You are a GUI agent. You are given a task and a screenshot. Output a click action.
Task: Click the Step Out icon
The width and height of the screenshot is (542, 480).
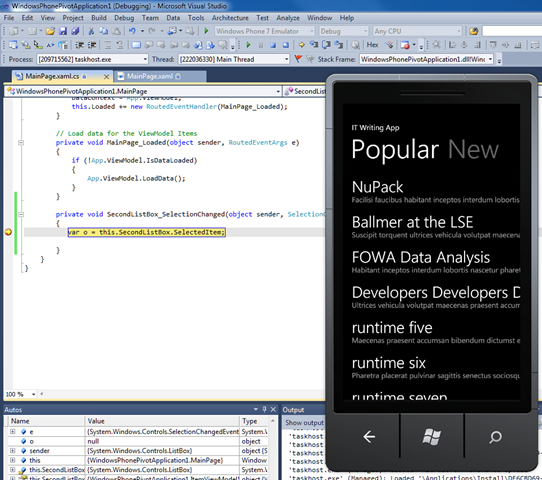click(339, 45)
